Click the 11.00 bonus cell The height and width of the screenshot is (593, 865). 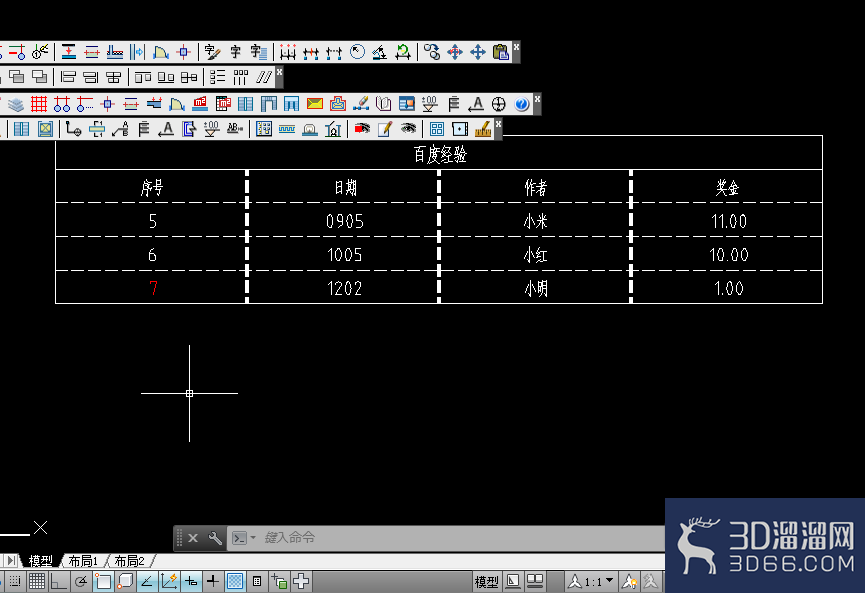pos(727,220)
